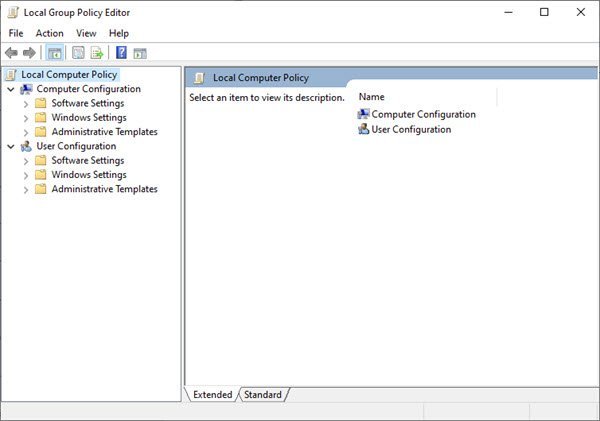Select Computer Configuration in the tree
This screenshot has width=600, height=421.
pyautogui.click(x=88, y=89)
